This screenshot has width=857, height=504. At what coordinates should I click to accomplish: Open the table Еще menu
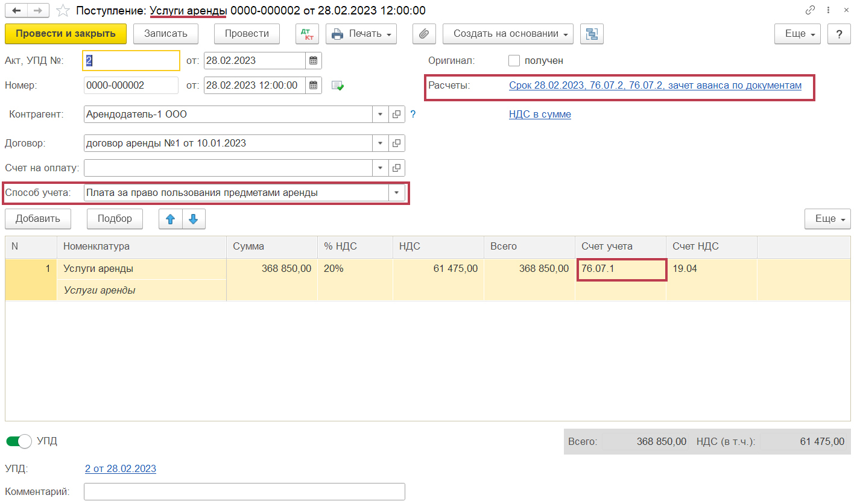click(x=827, y=219)
